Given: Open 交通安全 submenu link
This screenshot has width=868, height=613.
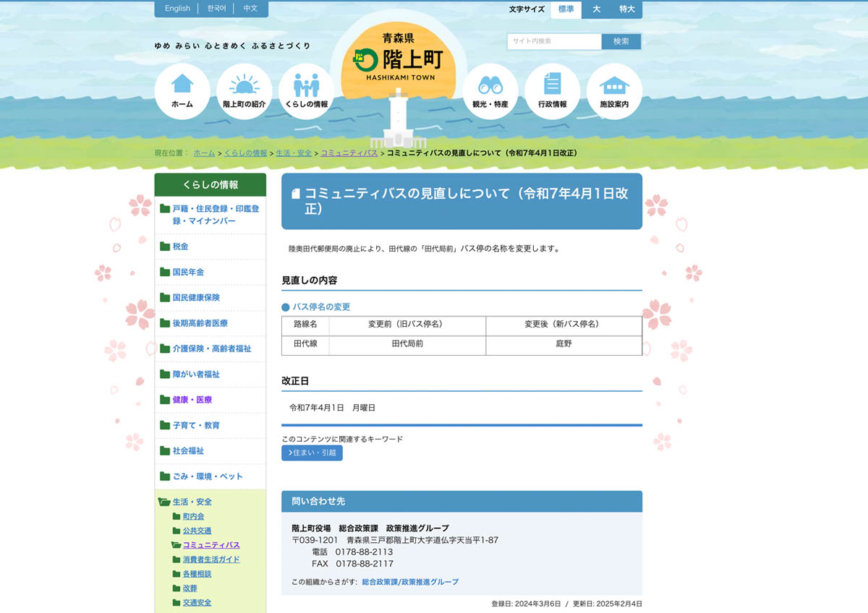Looking at the screenshot, I should [197, 602].
